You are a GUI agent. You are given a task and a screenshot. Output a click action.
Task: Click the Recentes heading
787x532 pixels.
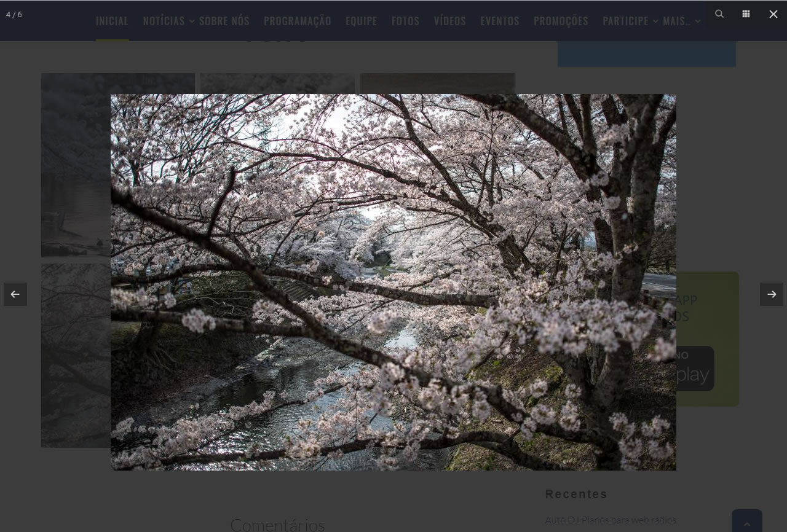[x=576, y=494]
